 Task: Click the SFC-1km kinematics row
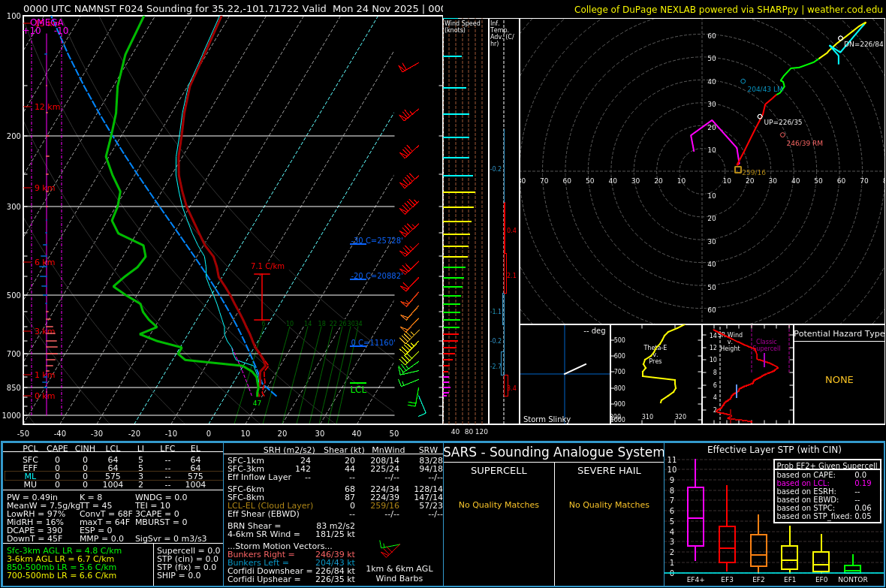tap(335, 460)
